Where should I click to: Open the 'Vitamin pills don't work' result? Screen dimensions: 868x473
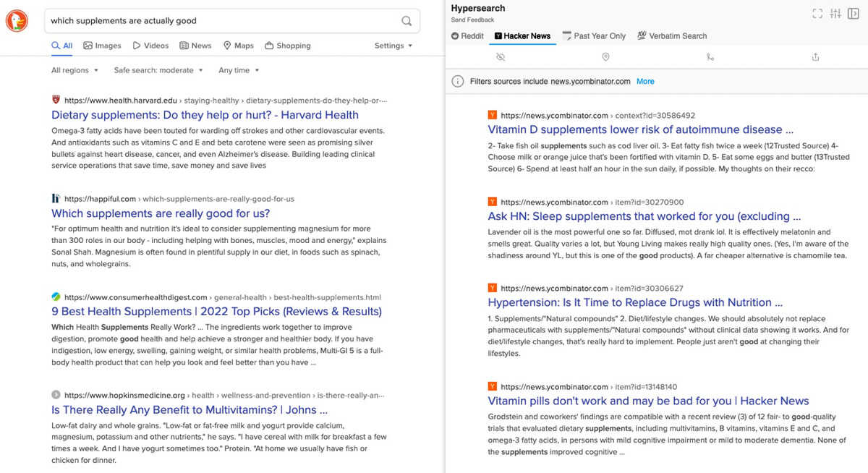coord(648,401)
